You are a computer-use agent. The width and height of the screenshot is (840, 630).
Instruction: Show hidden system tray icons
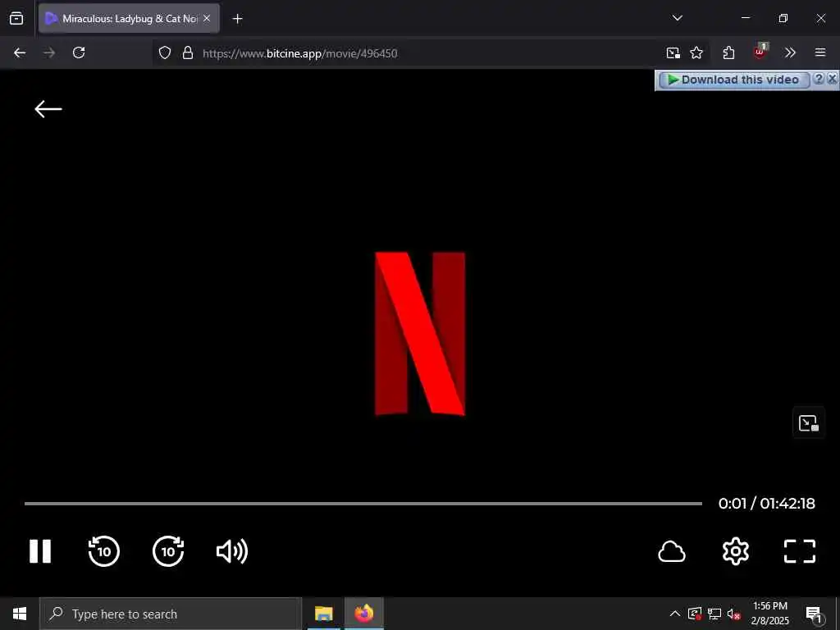pyautogui.click(x=675, y=614)
